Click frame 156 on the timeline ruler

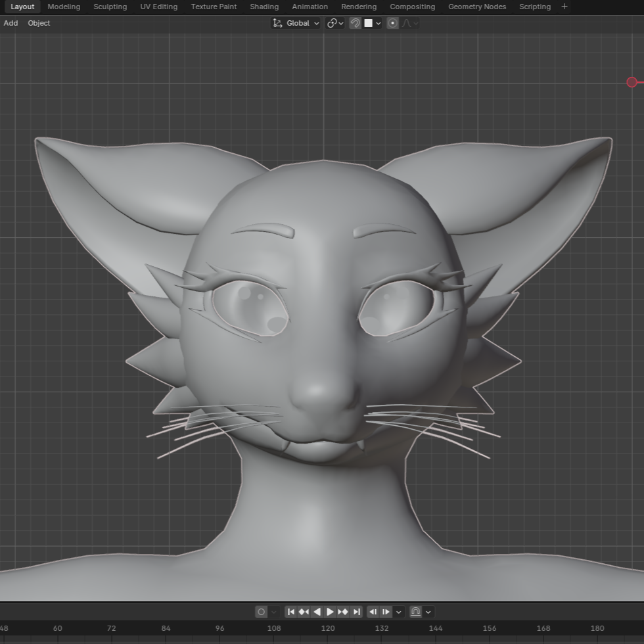[x=490, y=628]
